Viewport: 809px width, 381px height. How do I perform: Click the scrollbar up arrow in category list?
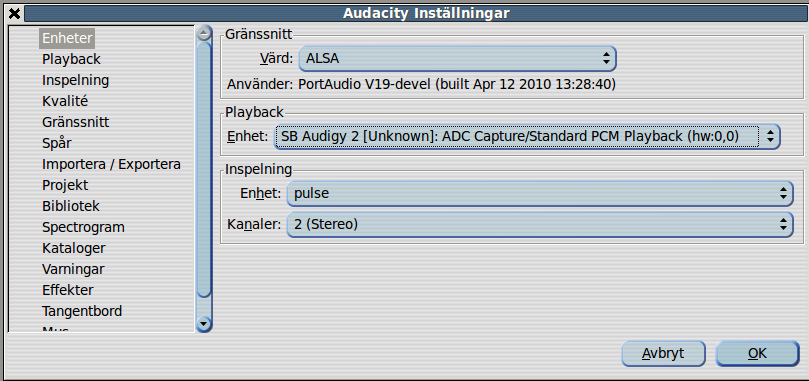click(204, 34)
